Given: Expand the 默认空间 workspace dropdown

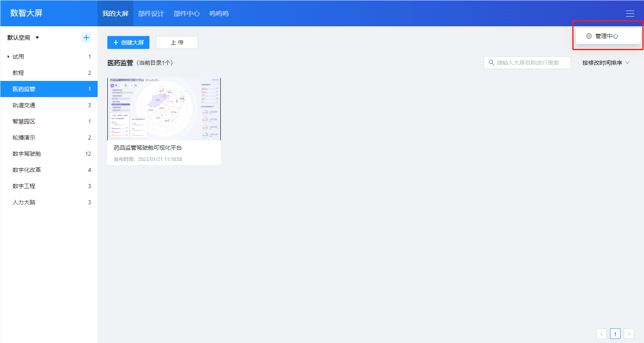Looking at the screenshot, I should tap(37, 38).
